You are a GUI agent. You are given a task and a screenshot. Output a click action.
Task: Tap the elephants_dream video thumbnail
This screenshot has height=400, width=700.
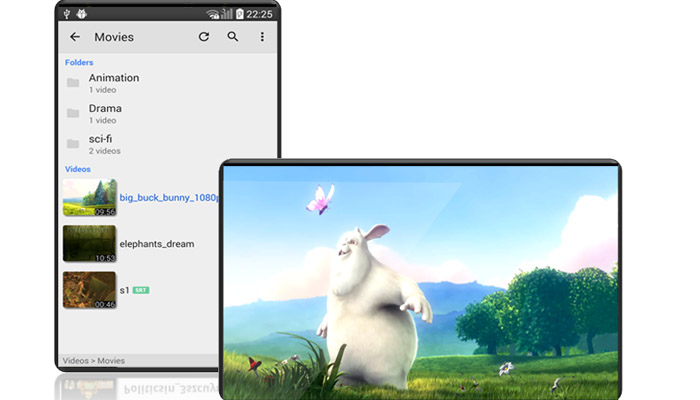(x=89, y=243)
